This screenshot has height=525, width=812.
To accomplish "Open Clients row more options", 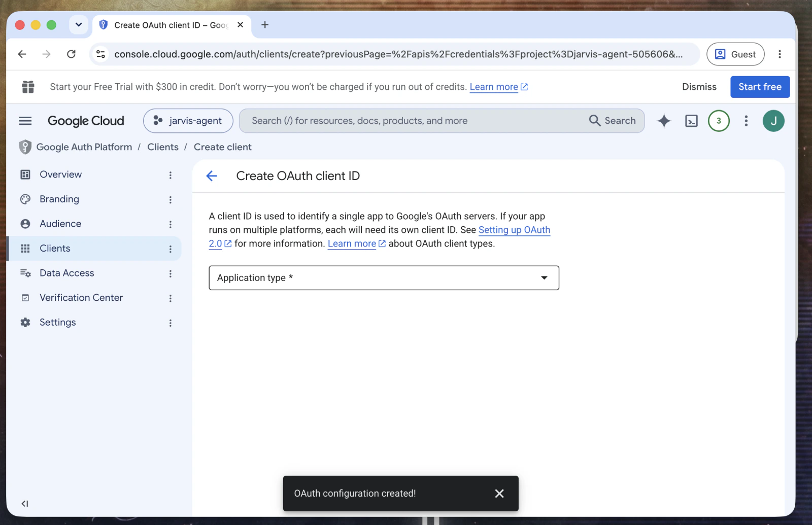I will pos(171,249).
